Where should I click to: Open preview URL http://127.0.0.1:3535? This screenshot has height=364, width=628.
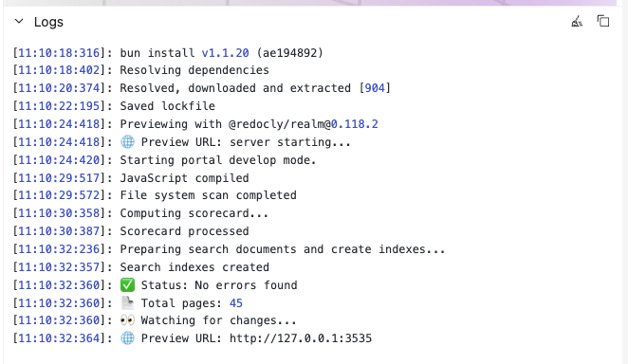pyautogui.click(x=301, y=338)
